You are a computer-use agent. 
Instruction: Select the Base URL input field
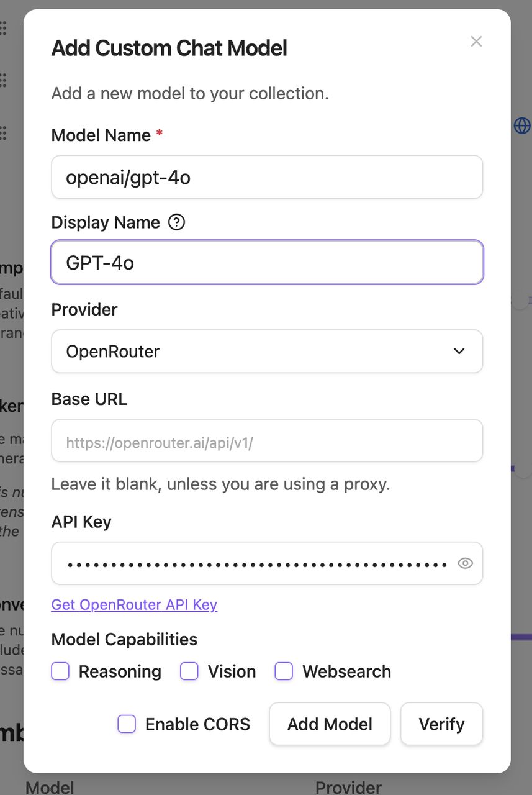267,441
